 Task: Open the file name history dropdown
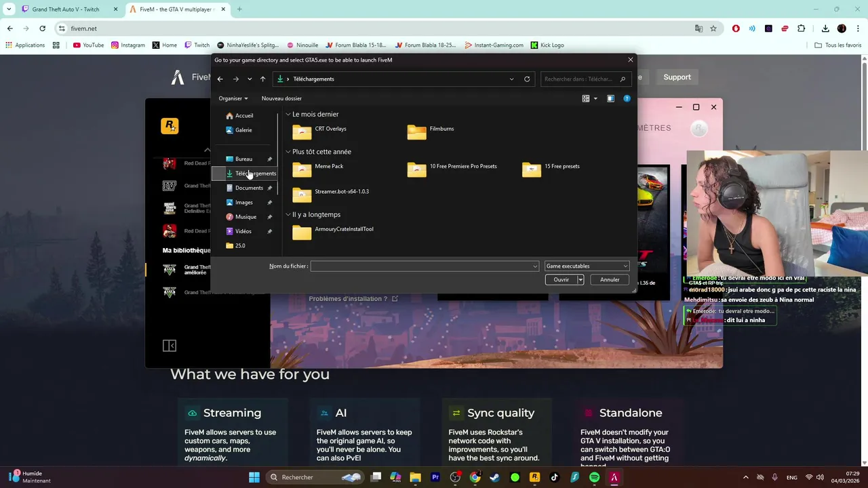coord(535,266)
